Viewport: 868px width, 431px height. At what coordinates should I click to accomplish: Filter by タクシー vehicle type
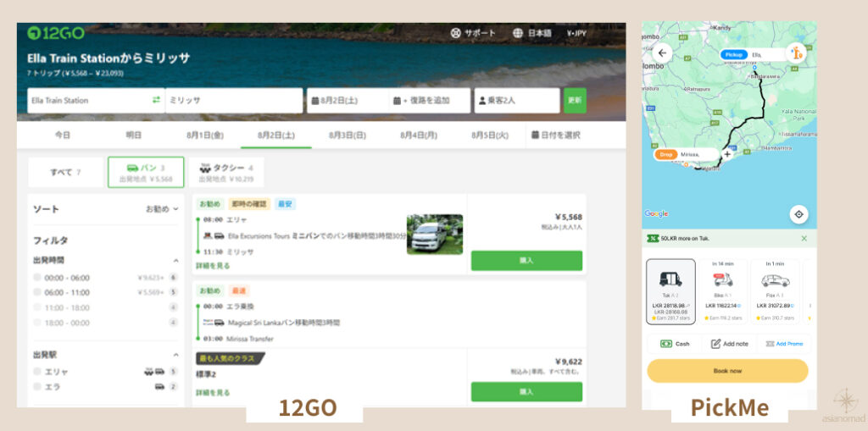point(226,172)
